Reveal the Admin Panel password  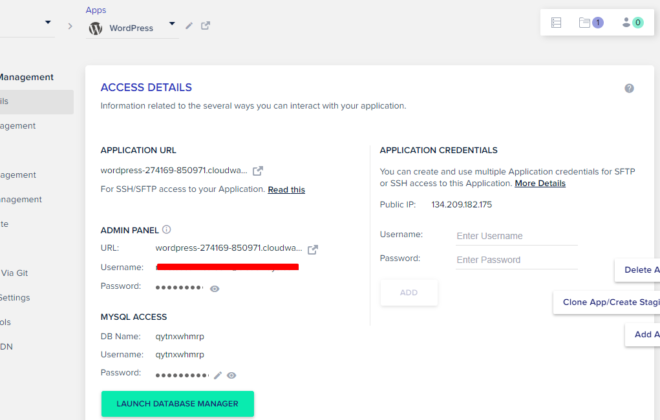[x=215, y=289]
